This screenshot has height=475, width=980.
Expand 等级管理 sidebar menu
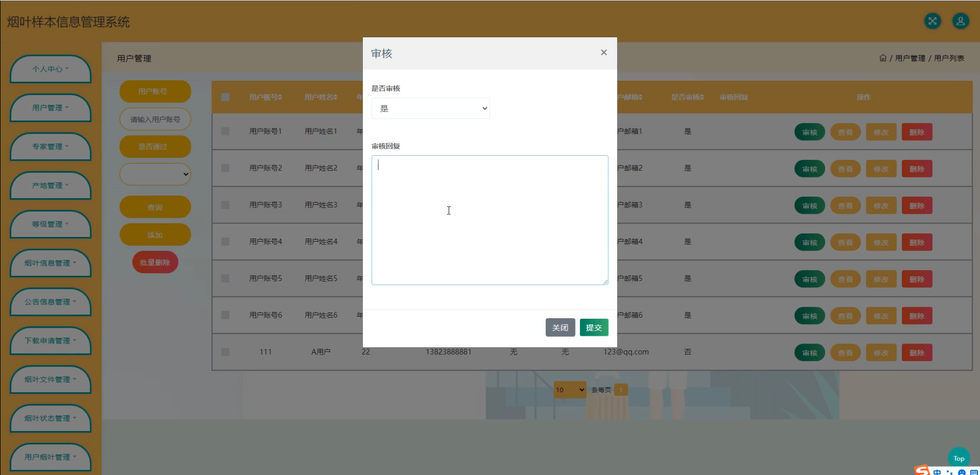tap(50, 224)
